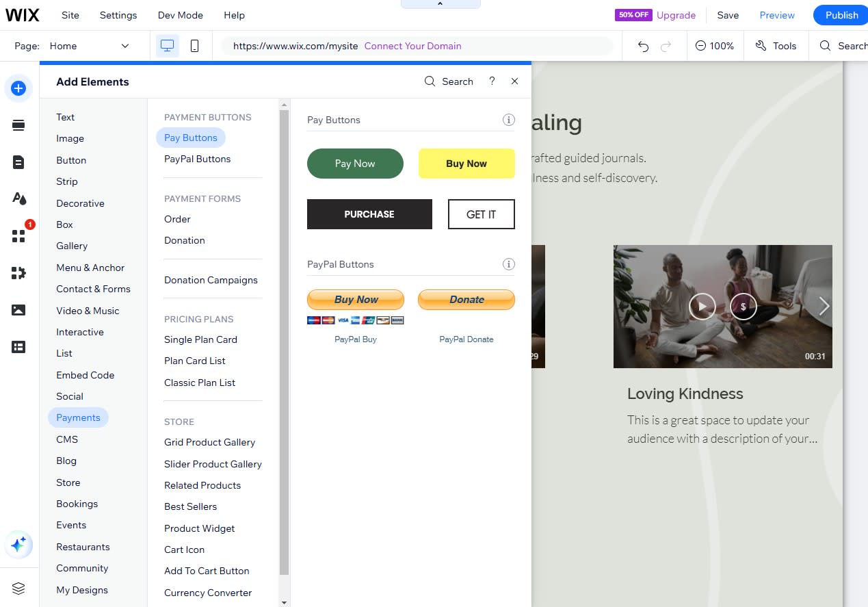Click scrollbar down arrow in subcategory list
This screenshot has height=607, width=868.
tap(285, 602)
